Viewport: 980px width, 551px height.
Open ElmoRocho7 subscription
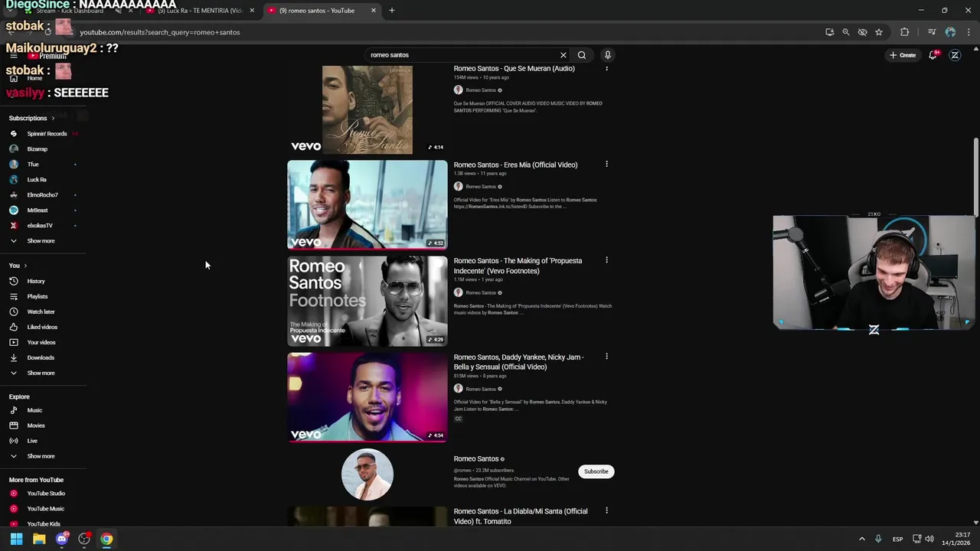(x=43, y=194)
